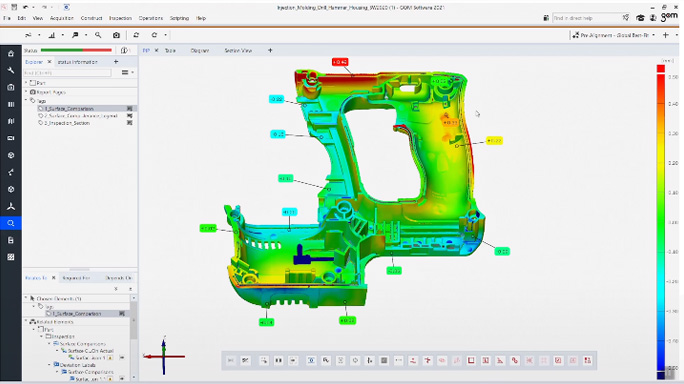Open the home workspace in the left sidebar

[11, 54]
